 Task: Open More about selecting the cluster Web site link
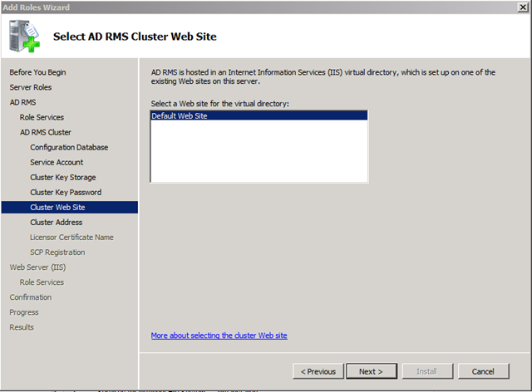(x=219, y=336)
